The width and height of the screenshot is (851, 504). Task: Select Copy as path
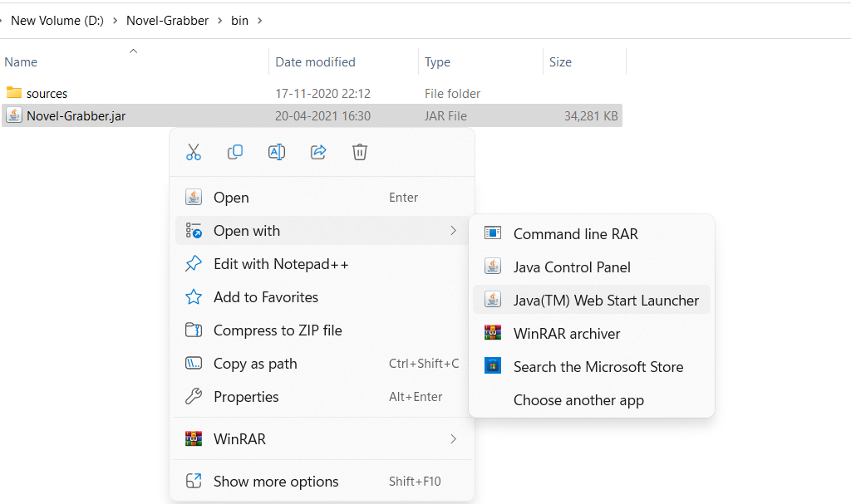[x=322, y=364]
